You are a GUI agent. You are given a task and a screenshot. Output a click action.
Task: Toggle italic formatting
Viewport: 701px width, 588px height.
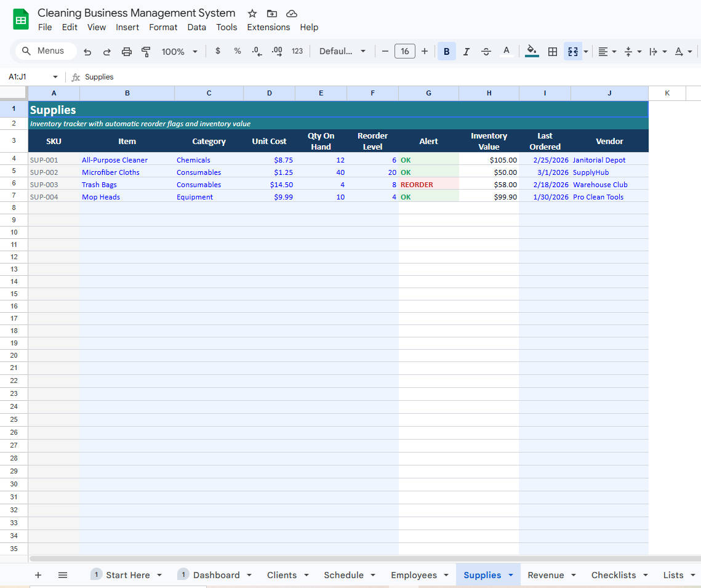click(x=467, y=52)
